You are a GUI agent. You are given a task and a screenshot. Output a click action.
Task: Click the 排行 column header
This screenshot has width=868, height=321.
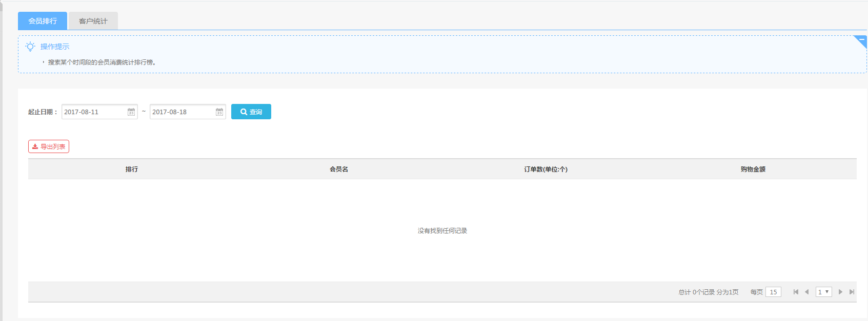[132, 169]
